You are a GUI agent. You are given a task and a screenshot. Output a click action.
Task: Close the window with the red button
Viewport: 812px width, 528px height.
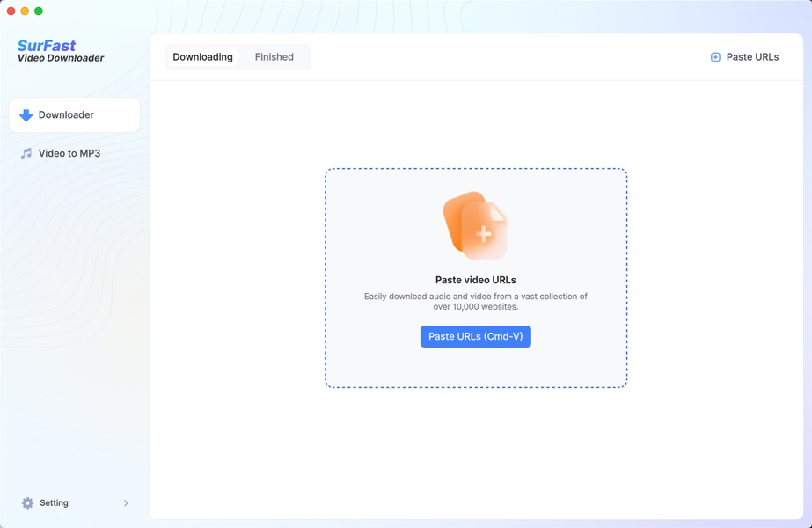coord(11,11)
